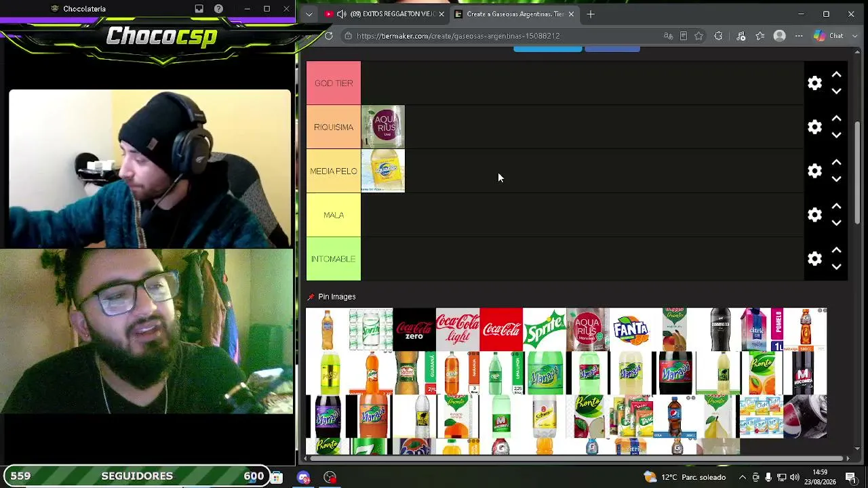Open the weather widget showing 12°C
This screenshot has height=488, width=868.
pos(685,477)
